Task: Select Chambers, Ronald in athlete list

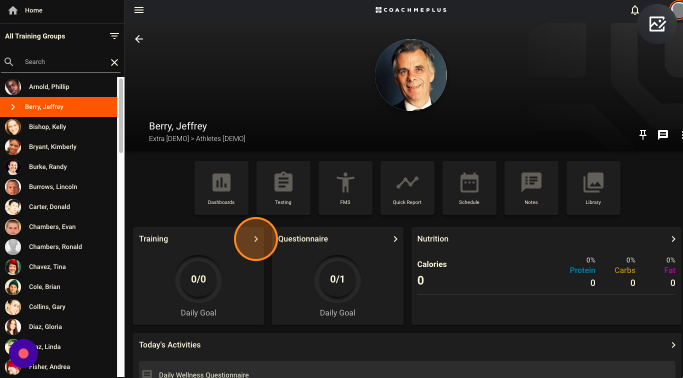Action: coord(58,247)
